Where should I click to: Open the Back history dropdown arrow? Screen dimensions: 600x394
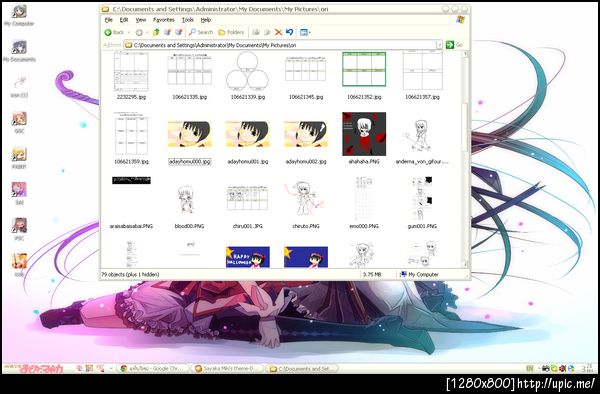click(x=129, y=33)
